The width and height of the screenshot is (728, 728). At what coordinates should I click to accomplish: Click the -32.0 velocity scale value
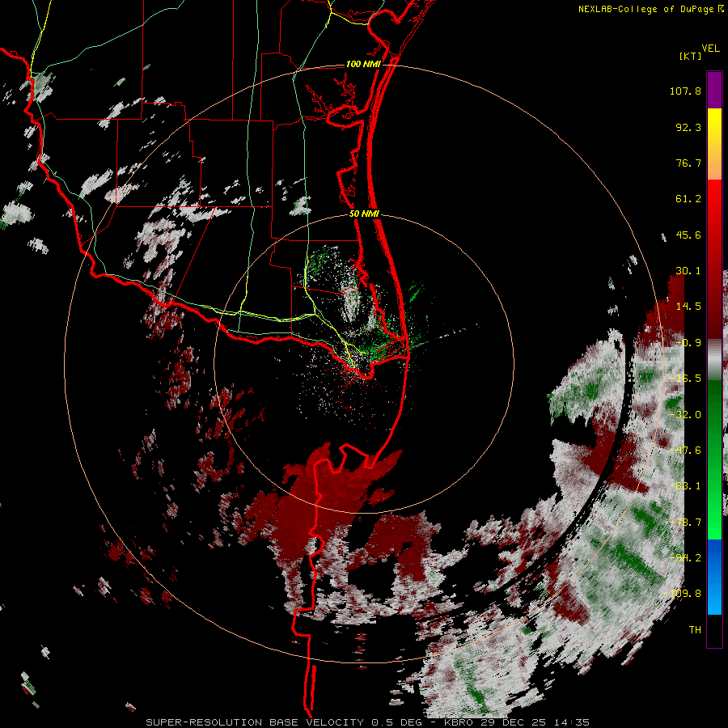685,415
